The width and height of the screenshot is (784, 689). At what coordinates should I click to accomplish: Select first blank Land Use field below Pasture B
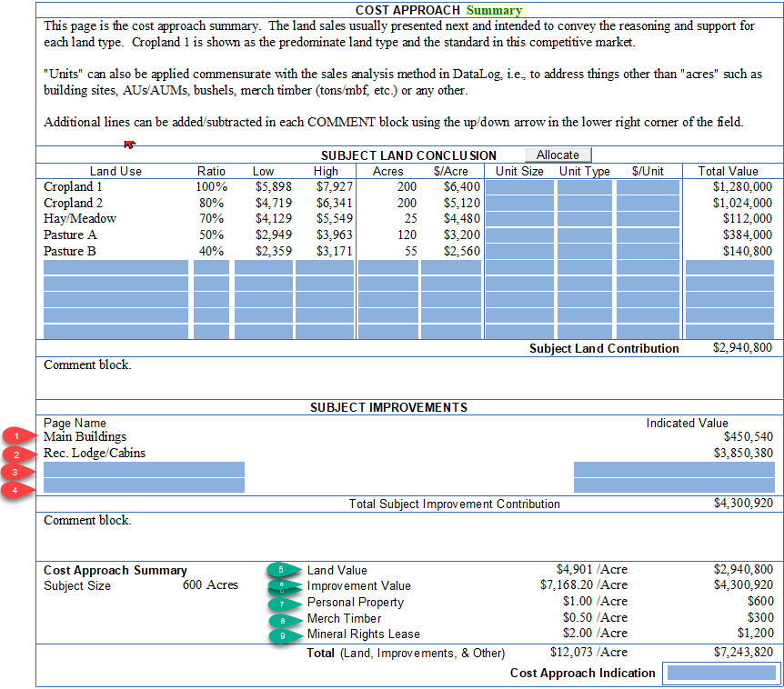pos(116,267)
